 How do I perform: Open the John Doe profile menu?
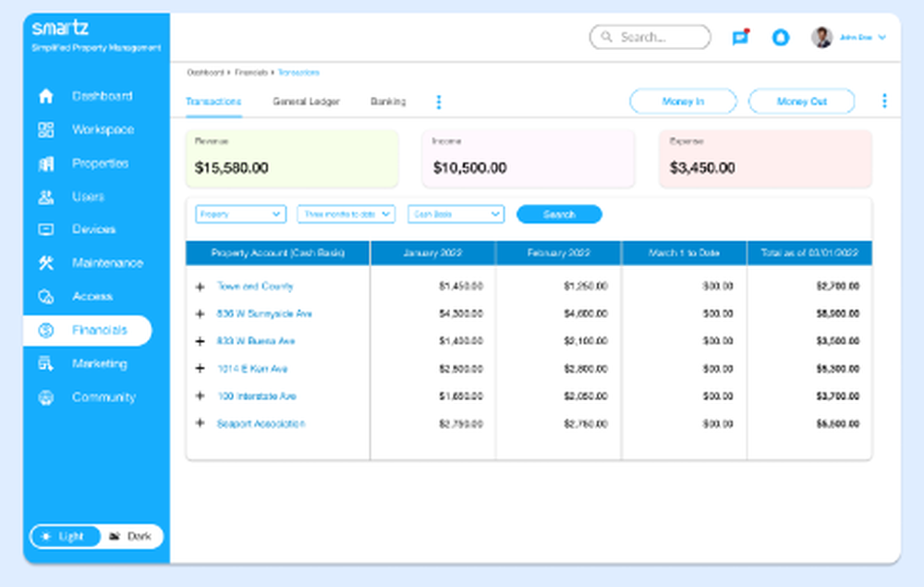coord(850,37)
